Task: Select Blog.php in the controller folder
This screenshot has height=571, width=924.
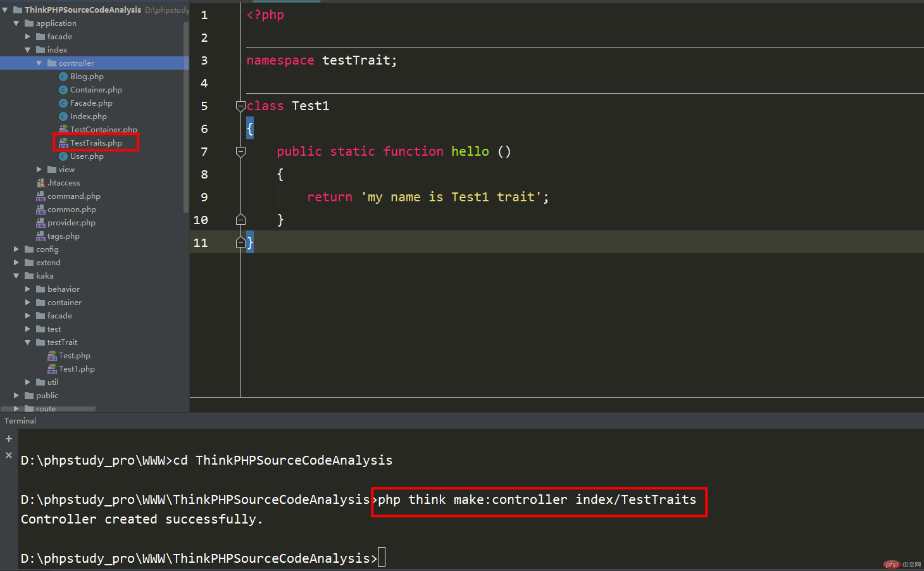Action: tap(87, 77)
